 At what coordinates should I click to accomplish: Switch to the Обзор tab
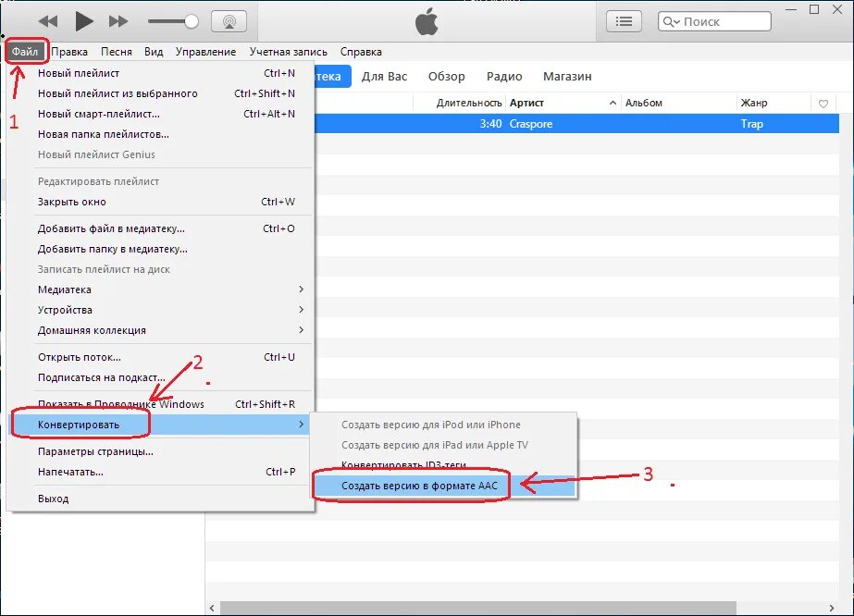pyautogui.click(x=447, y=76)
